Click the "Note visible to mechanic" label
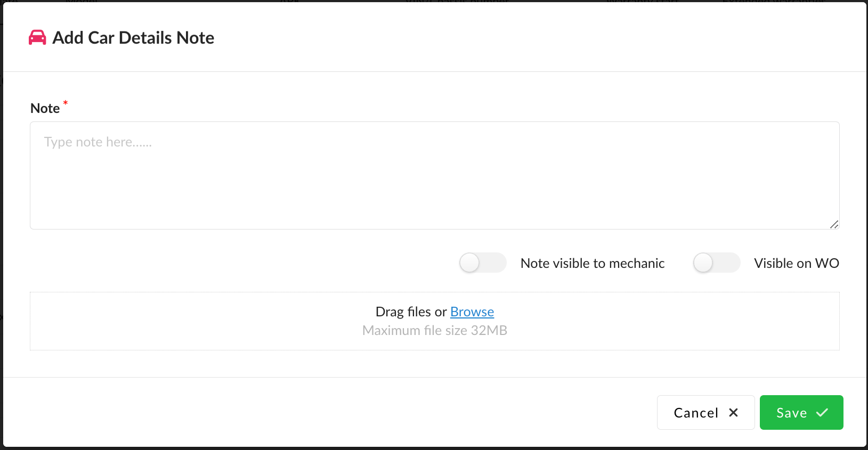This screenshot has width=868, height=450. [593, 264]
